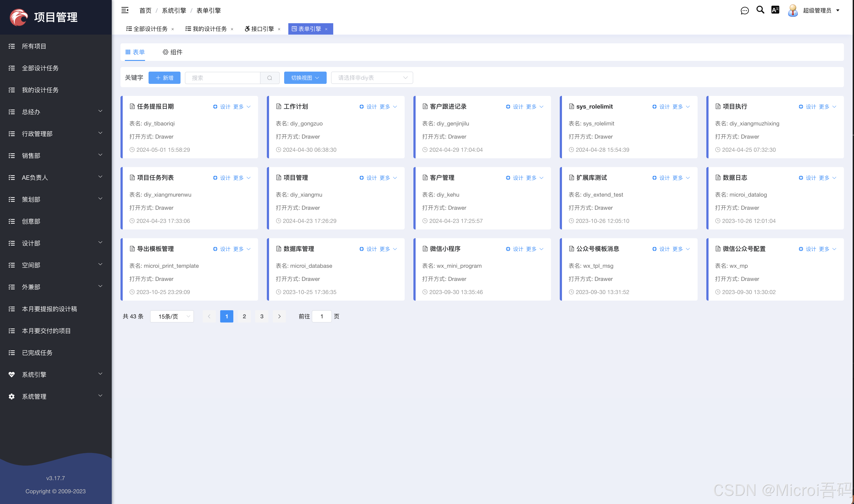Switch to the 组件 tab
Screen dimensions: 854x504
click(x=173, y=52)
